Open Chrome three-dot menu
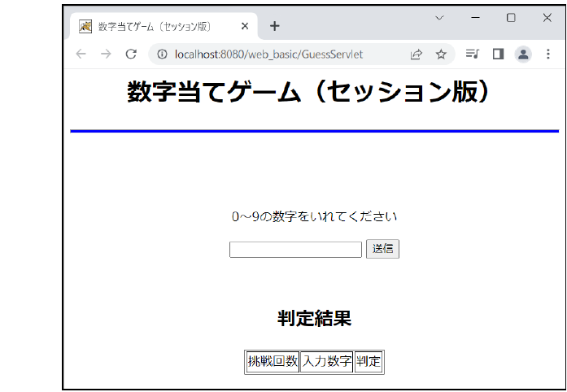567x392 pixels. 548,54
